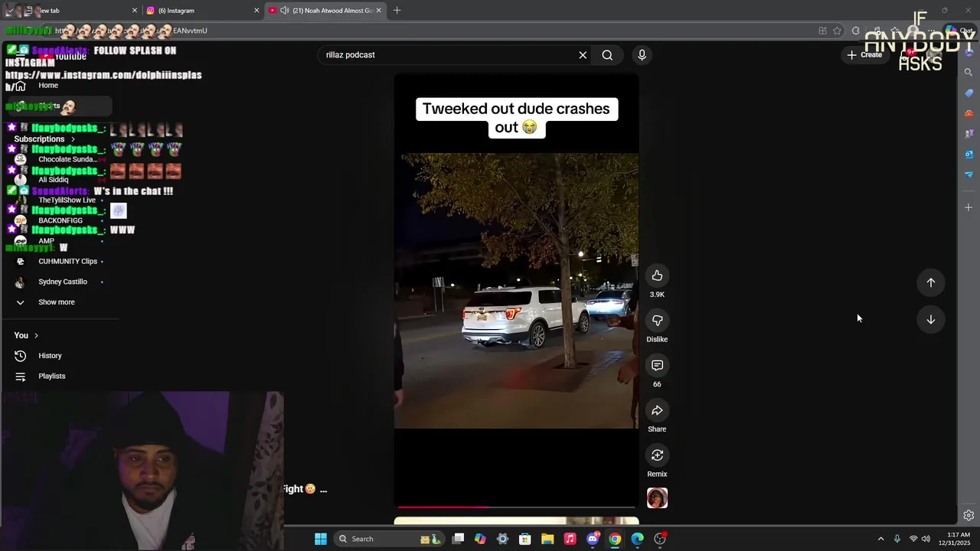Open the browser Extensions puzzle icon

(x=855, y=31)
